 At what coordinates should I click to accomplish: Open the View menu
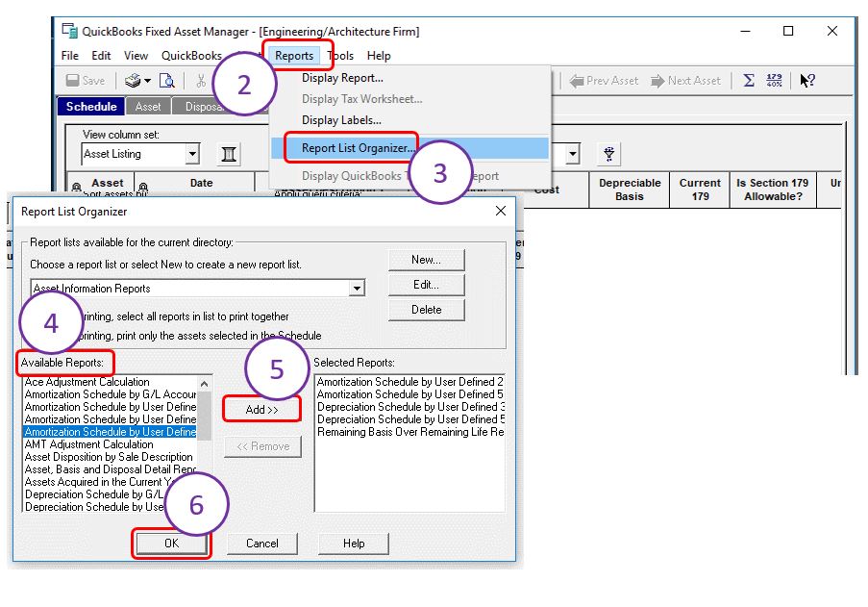tap(136, 56)
